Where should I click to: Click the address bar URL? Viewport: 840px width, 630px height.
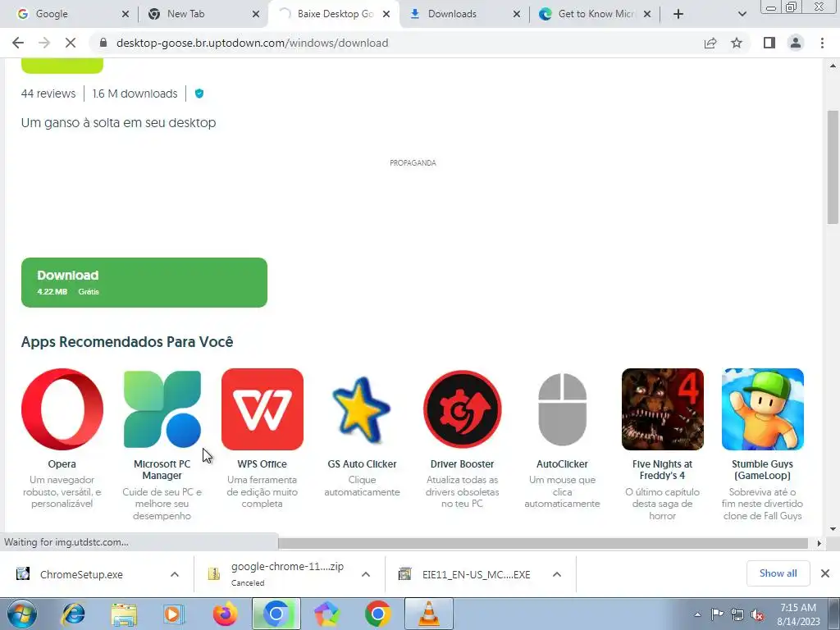253,43
